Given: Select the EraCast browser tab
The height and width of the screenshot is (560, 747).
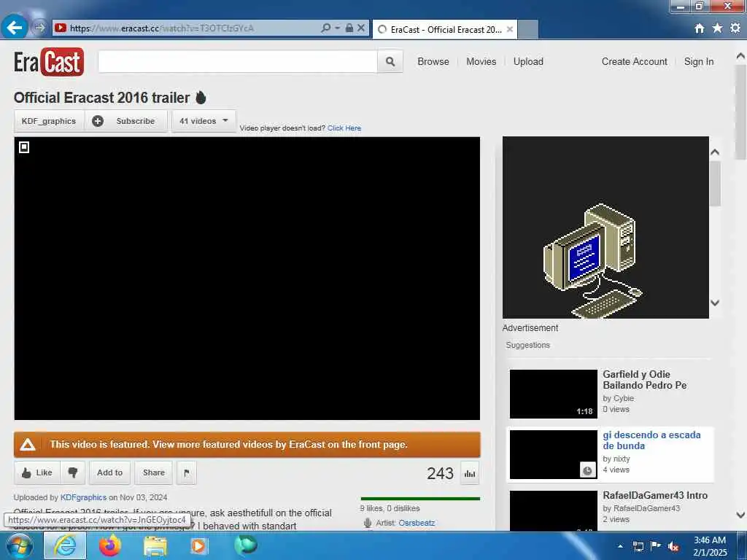Looking at the screenshot, I should point(445,29).
